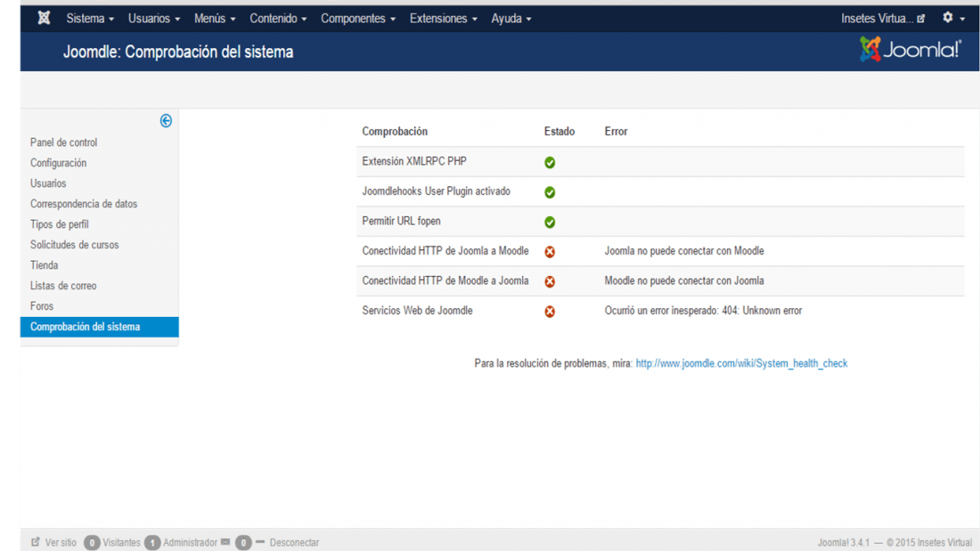Click Ver sitio in the footer

[61, 542]
